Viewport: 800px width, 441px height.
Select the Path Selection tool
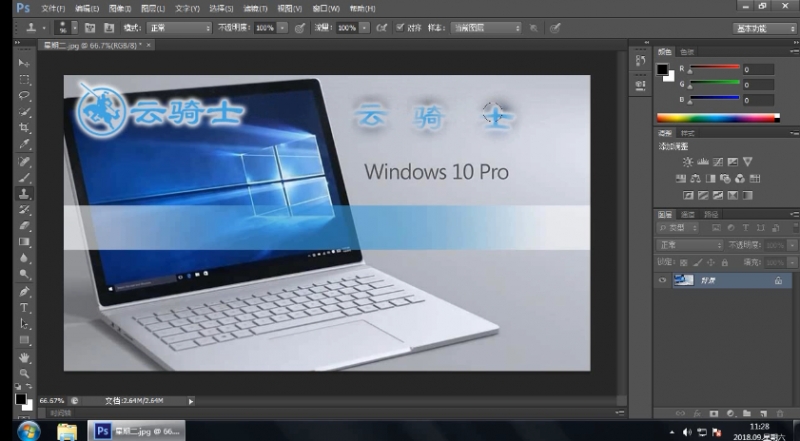pyautogui.click(x=24, y=324)
